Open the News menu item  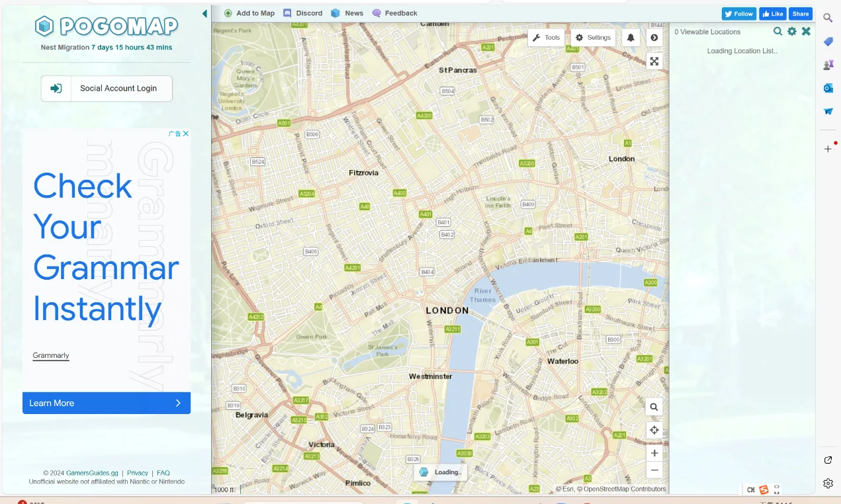coord(347,13)
